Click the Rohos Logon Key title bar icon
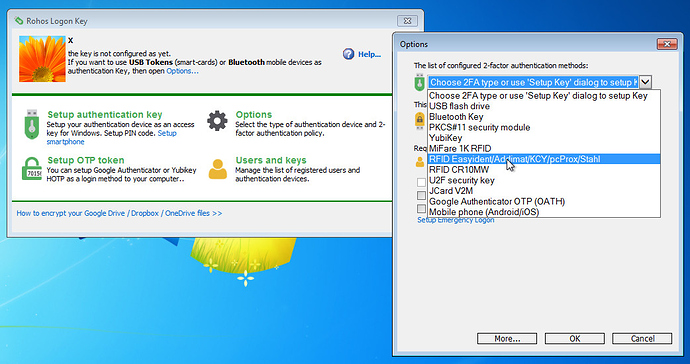The image size is (690, 364). point(18,21)
